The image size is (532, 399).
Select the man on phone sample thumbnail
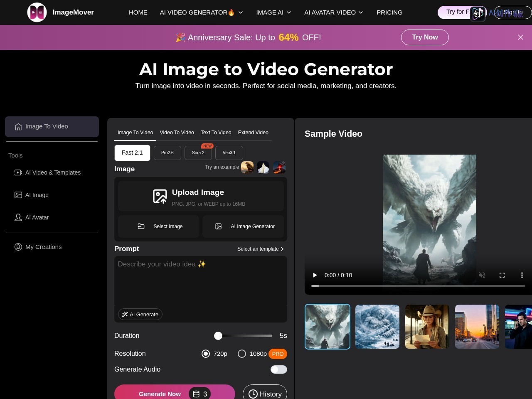[x=519, y=327]
